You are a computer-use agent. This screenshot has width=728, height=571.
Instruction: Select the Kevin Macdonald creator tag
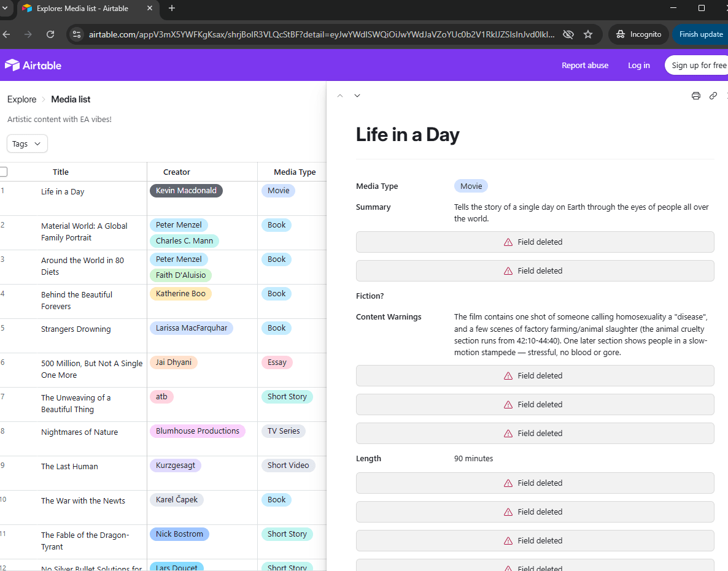coord(186,191)
